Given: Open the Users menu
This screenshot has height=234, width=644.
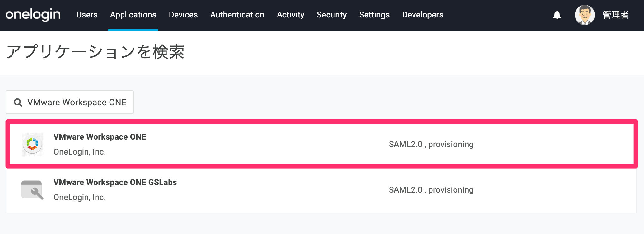Looking at the screenshot, I should (x=87, y=15).
